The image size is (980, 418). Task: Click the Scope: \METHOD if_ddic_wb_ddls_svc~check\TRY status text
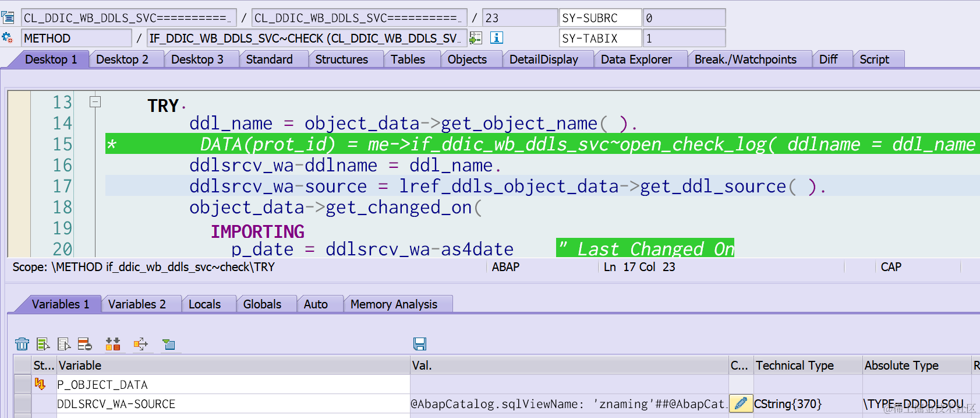point(143,267)
